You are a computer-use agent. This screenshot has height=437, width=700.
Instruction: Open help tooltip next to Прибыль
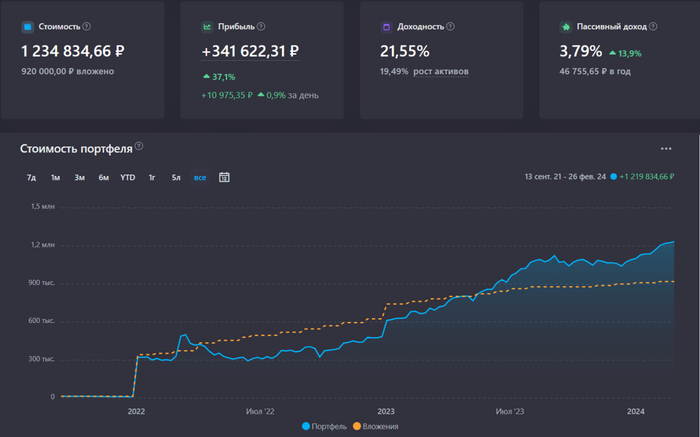pos(259,26)
